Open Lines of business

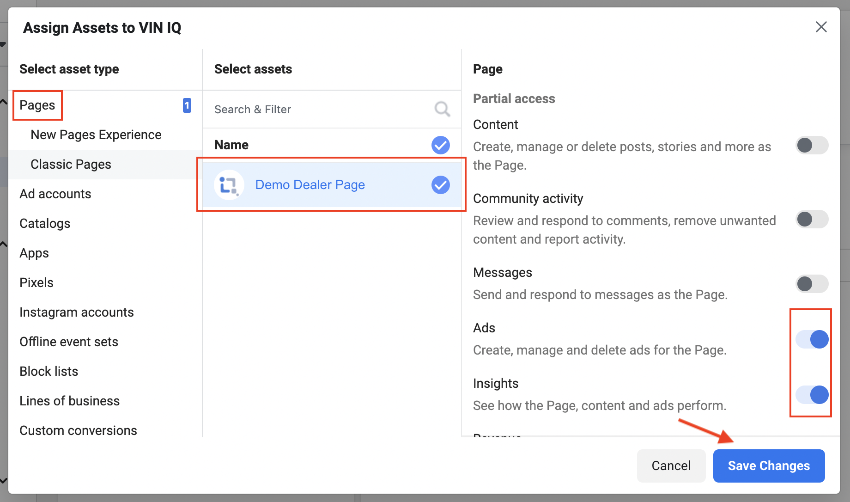(x=69, y=401)
